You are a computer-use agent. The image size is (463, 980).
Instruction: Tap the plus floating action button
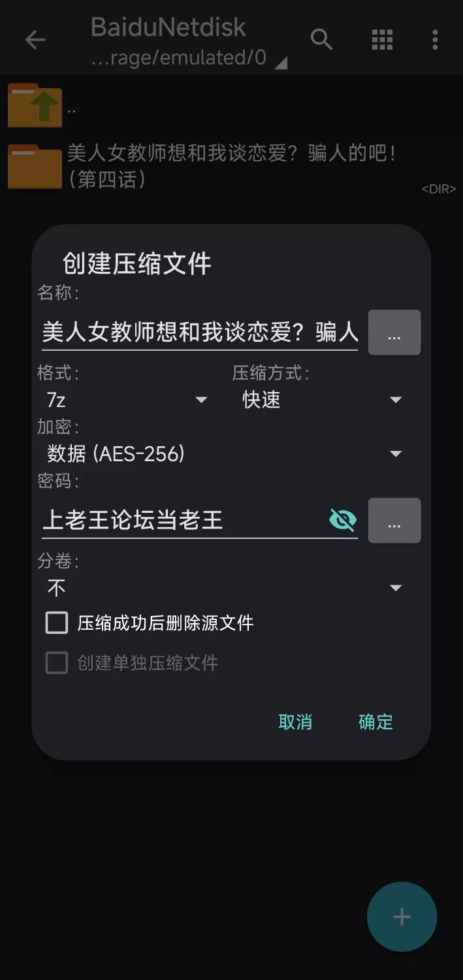point(401,917)
